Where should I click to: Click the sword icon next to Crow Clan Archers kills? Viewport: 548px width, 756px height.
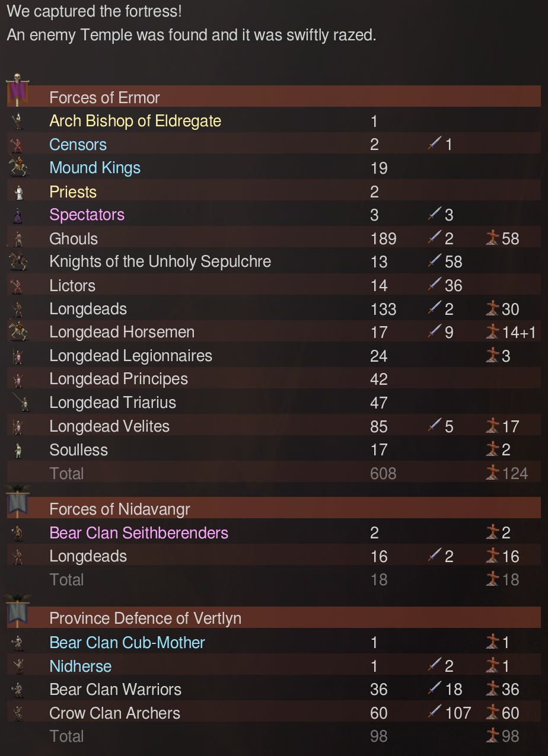[x=435, y=713]
